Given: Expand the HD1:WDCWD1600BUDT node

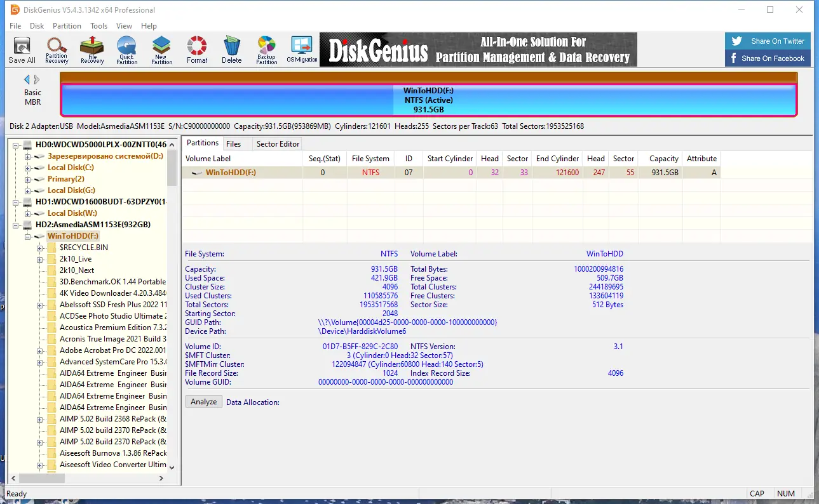Looking at the screenshot, I should [15, 202].
